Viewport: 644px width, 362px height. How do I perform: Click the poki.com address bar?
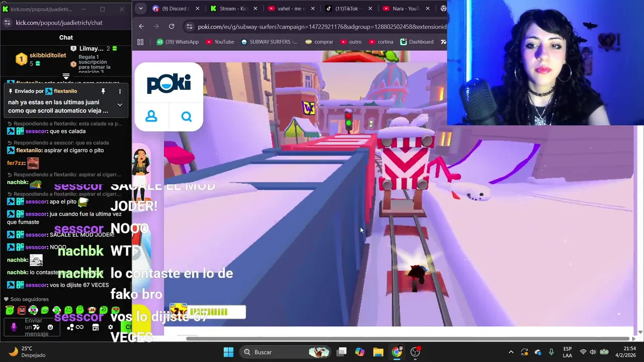pos(314,26)
